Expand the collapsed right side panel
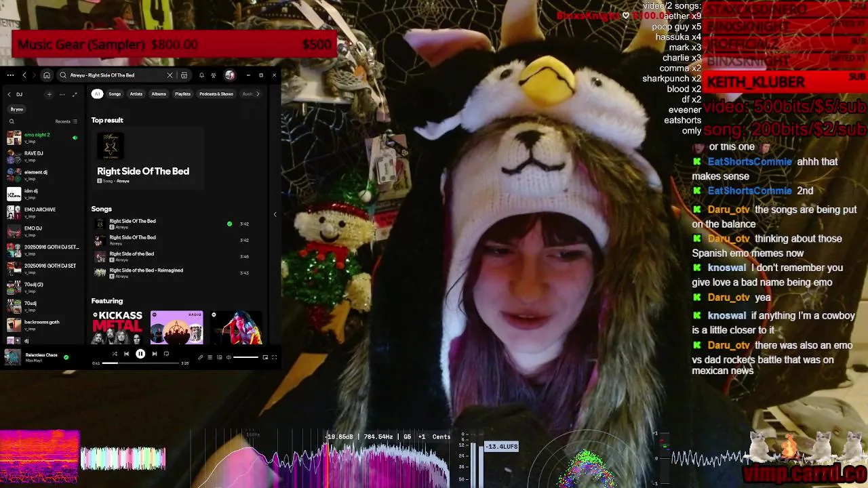The width and height of the screenshot is (868, 488). pyautogui.click(x=275, y=214)
